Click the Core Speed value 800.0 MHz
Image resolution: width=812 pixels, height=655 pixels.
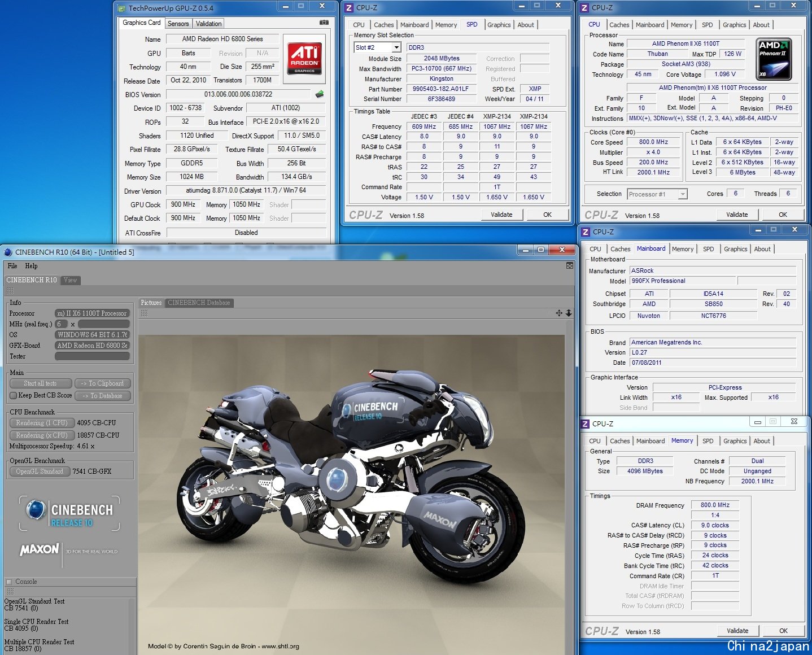click(x=653, y=142)
